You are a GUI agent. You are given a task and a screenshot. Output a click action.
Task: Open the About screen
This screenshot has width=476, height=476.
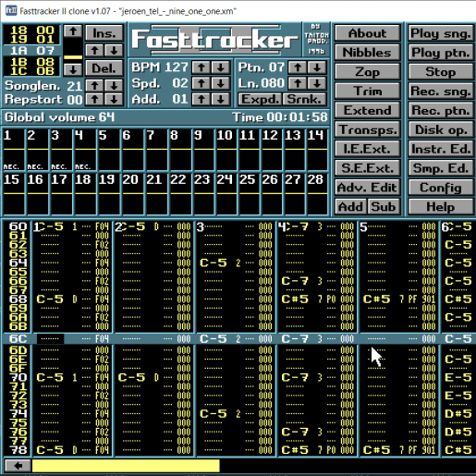[367, 33]
